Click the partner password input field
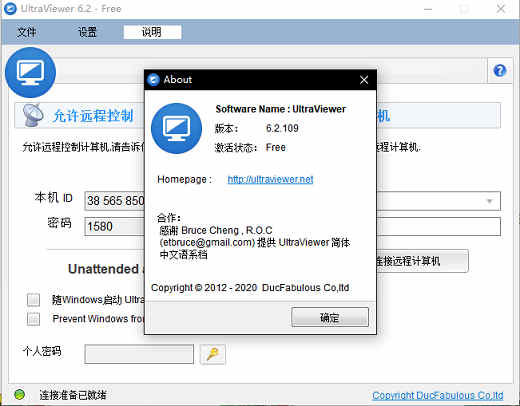Viewport: 520px width, 406px height. click(x=438, y=227)
